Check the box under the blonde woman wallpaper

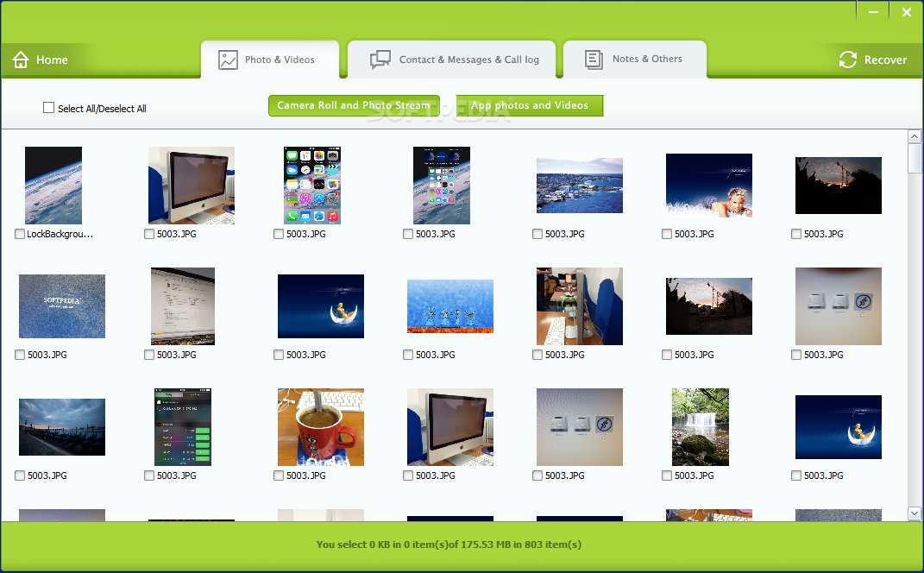pyautogui.click(x=667, y=234)
